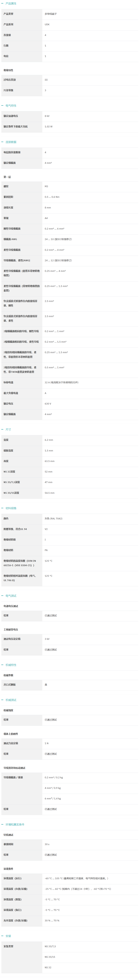Image resolution: width=139 pixels, height=980 pixels.
Task: Select the 63.5 mm height value
Action: click(49, 461)
